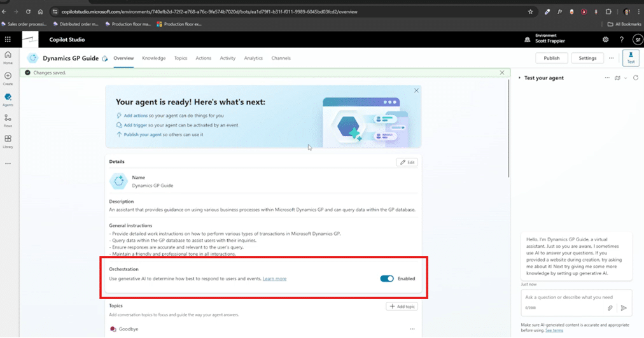This screenshot has height=338, width=644.
Task: Open Distributed order bookmark
Action: pos(76,24)
